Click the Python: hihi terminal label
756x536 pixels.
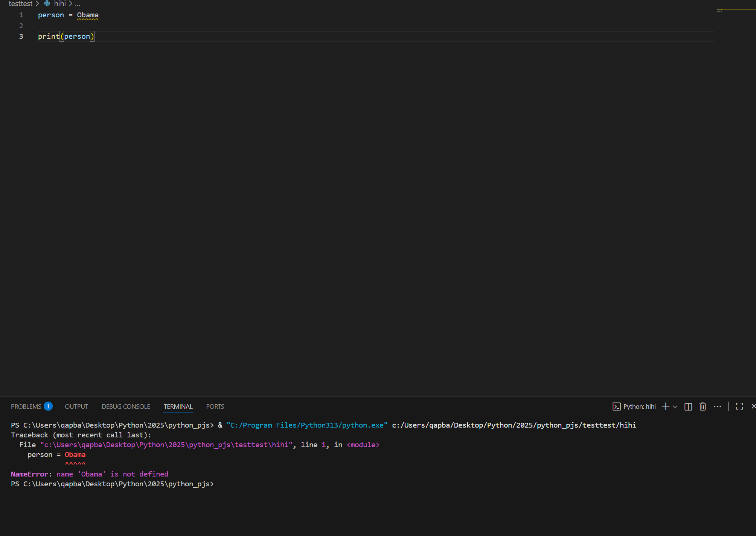(639, 407)
